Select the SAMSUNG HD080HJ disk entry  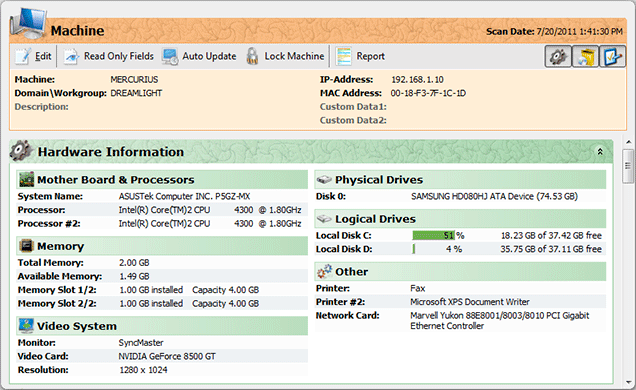click(494, 197)
